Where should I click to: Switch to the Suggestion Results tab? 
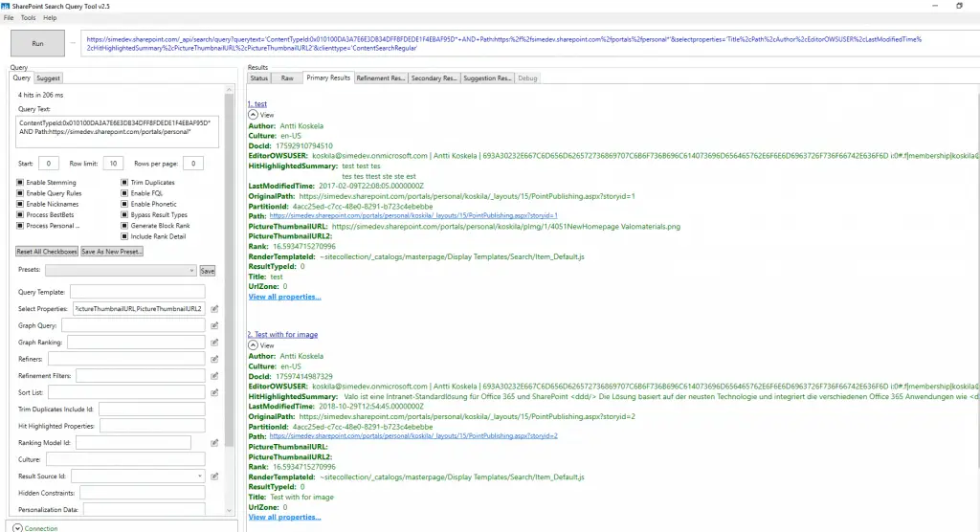487,78
